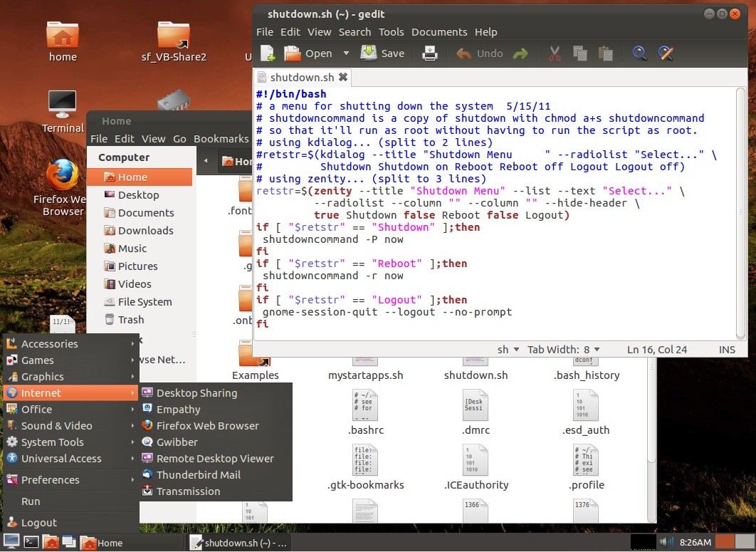
Task: Open Downloads in the file manager sidebar
Action: (140, 231)
